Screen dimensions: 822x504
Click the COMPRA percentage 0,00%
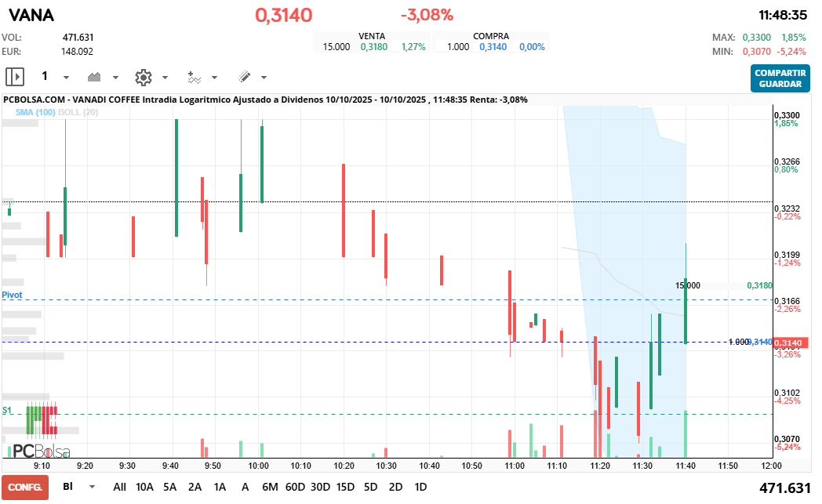532,46
